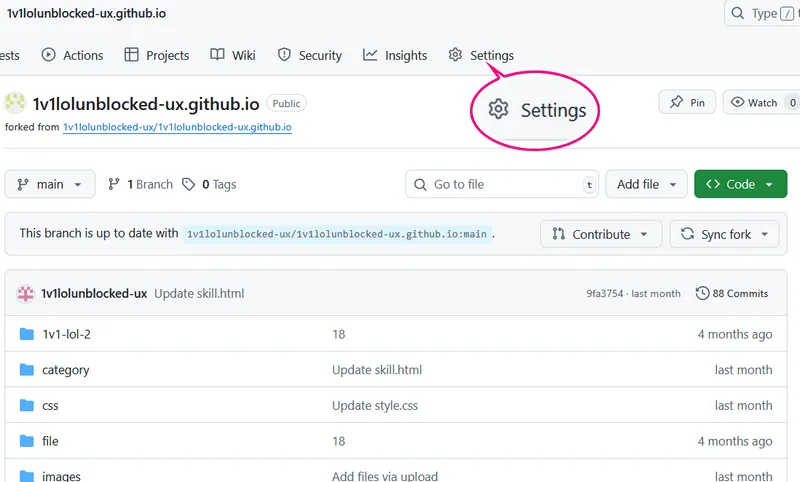Pin this repository
This screenshot has width=800, height=482.
(687, 102)
